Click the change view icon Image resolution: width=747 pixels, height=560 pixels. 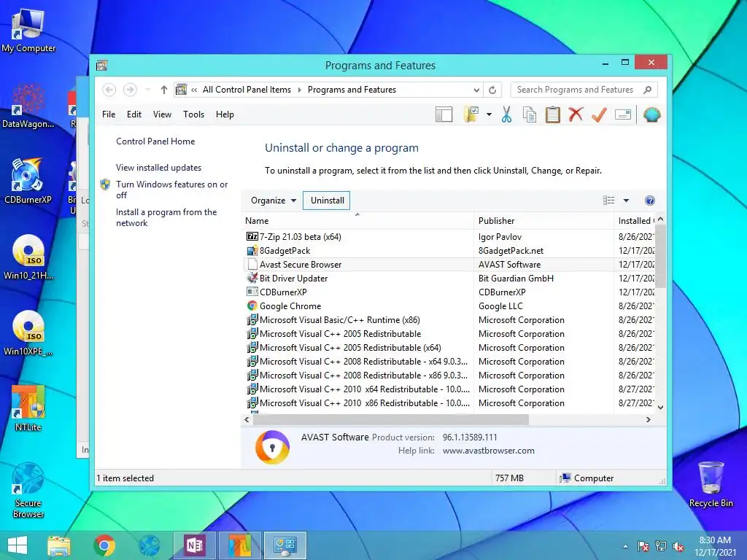(608, 201)
